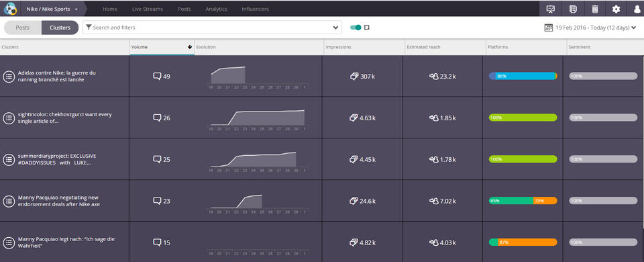This screenshot has width=644, height=262.
Task: Click the reach icon beside 7.02 k
Action: tap(434, 201)
